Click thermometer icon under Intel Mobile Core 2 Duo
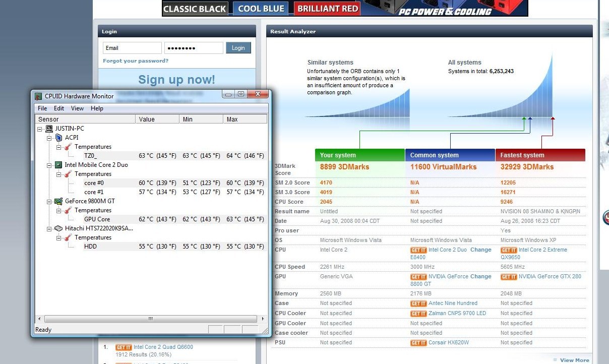 click(68, 174)
